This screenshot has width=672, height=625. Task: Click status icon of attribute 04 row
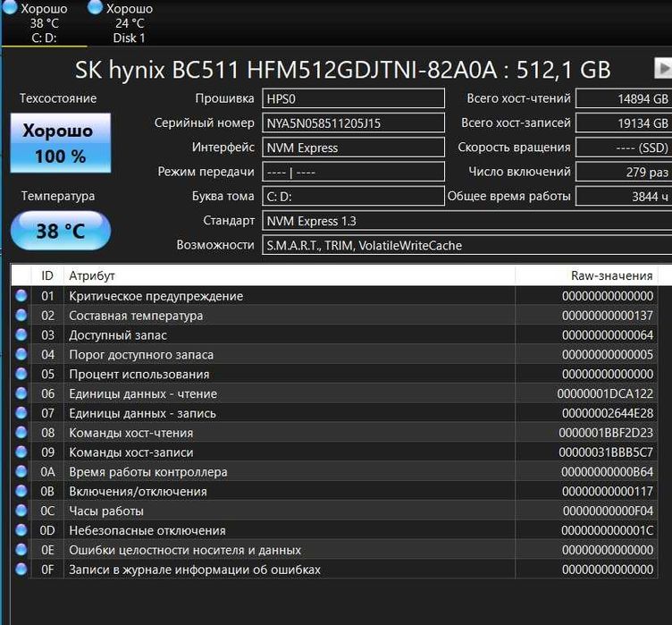[21, 354]
